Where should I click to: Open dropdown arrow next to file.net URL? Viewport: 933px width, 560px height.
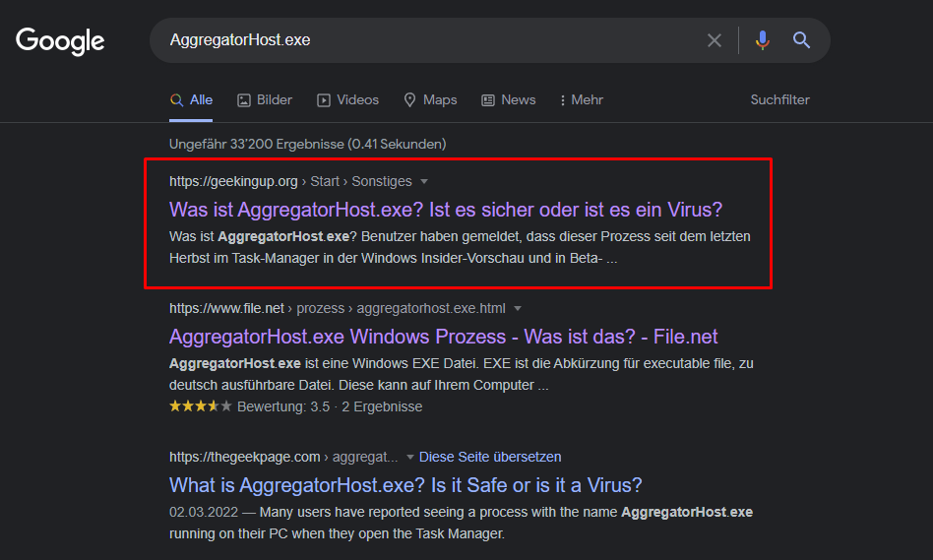[518, 308]
